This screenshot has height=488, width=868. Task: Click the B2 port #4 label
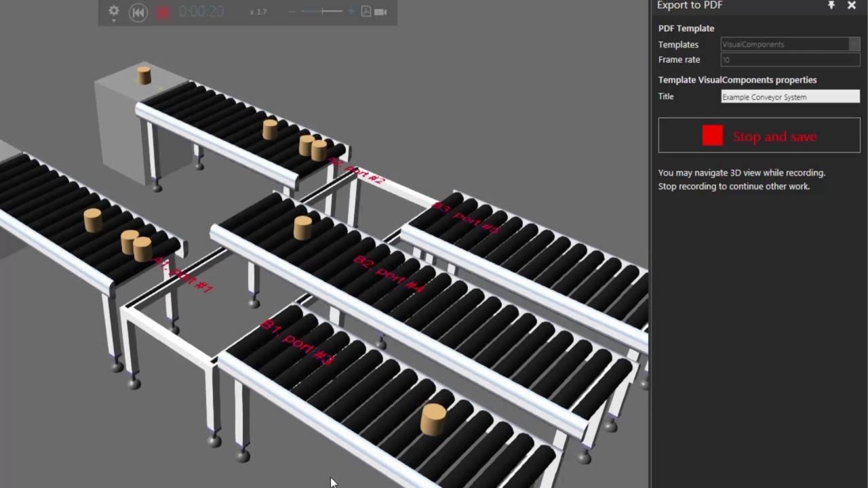[x=389, y=273]
